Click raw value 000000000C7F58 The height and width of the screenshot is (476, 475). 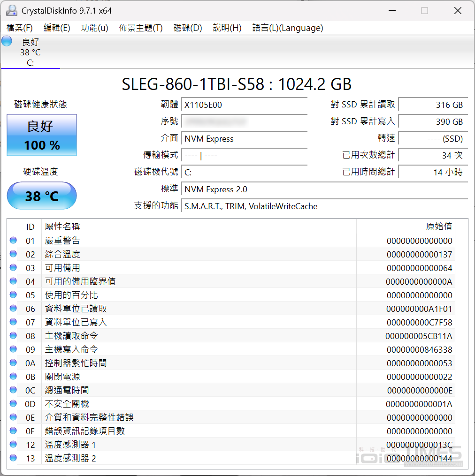pos(419,322)
